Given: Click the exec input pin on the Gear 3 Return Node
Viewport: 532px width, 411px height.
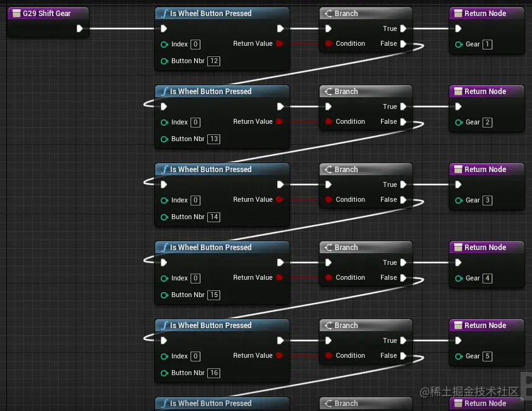Looking at the screenshot, I should click(x=458, y=184).
